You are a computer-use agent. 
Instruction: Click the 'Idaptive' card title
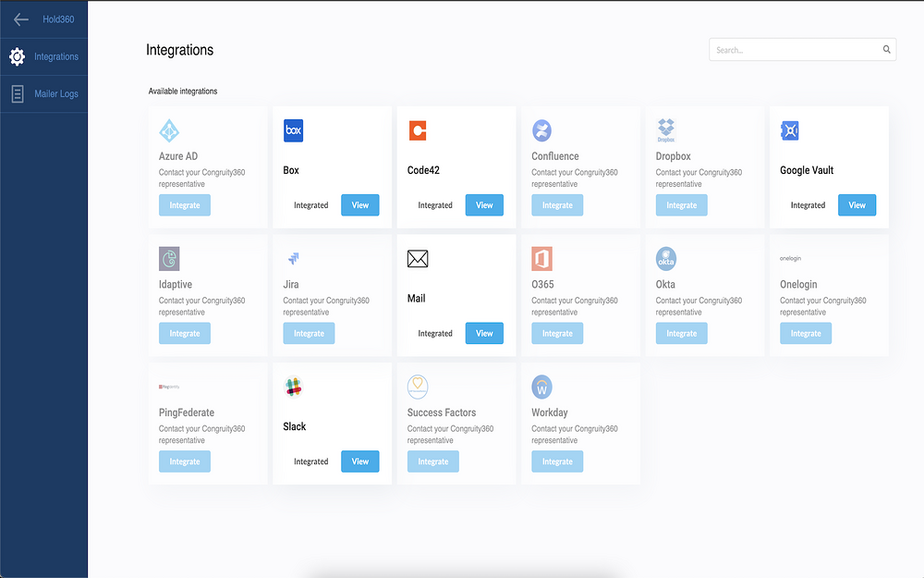click(x=175, y=284)
